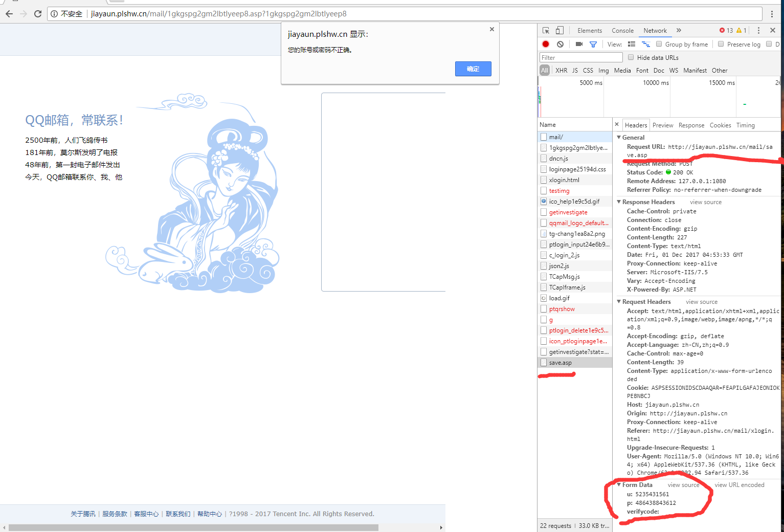Switch to the Cookies tab of the request

coord(720,125)
